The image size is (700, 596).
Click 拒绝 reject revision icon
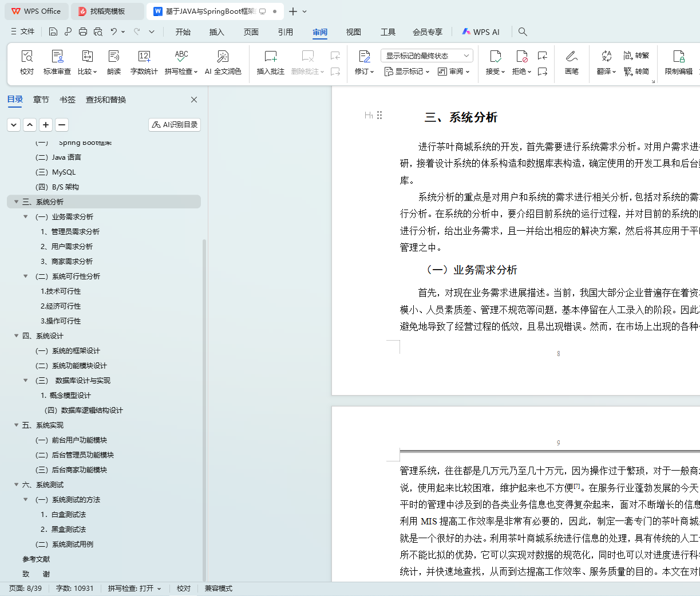pyautogui.click(x=522, y=56)
